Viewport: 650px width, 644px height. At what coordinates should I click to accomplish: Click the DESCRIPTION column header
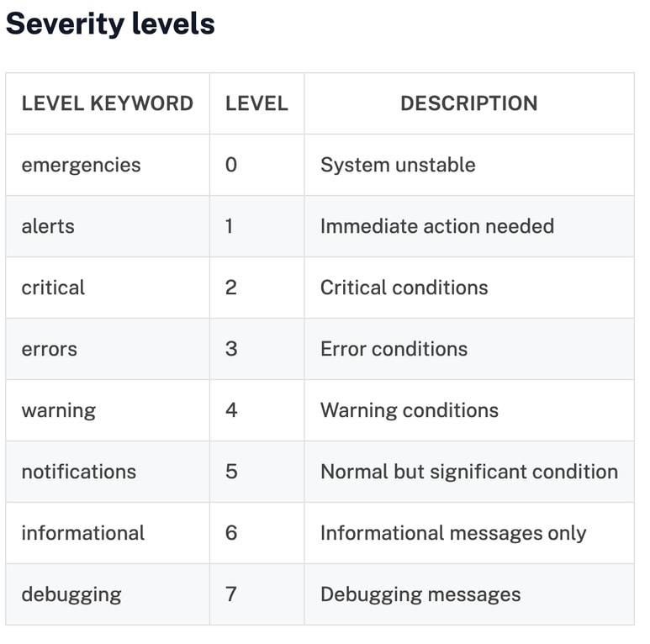pos(468,103)
